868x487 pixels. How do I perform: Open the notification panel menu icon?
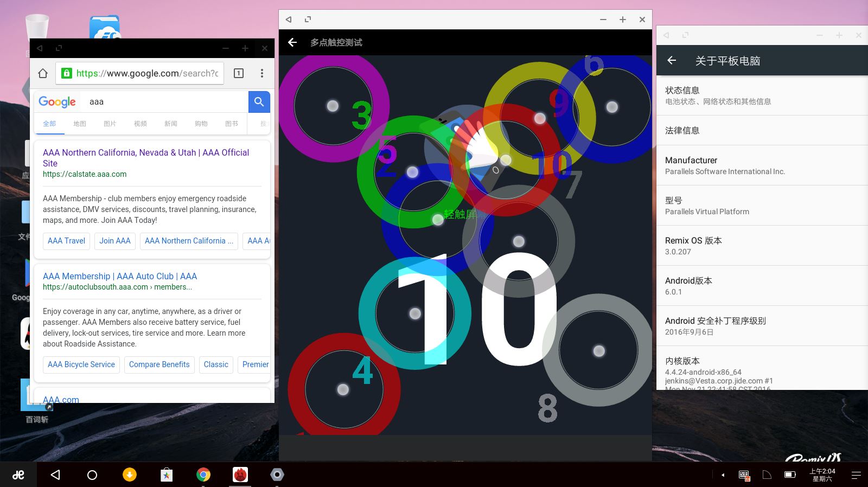click(x=856, y=475)
